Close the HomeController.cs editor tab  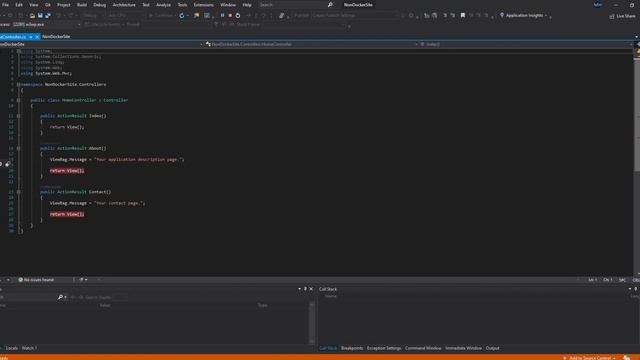(x=37, y=37)
